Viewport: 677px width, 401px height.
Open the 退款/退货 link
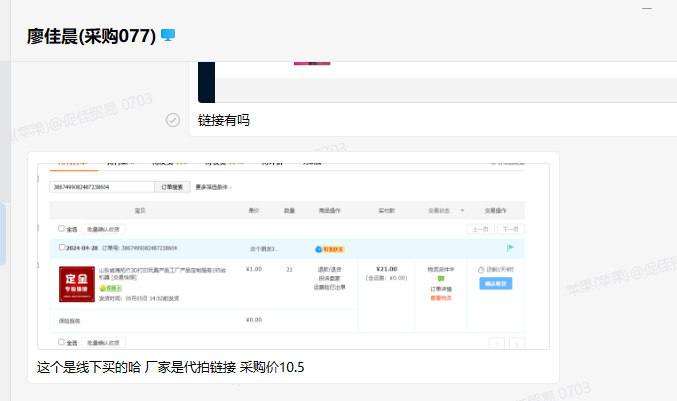331,269
